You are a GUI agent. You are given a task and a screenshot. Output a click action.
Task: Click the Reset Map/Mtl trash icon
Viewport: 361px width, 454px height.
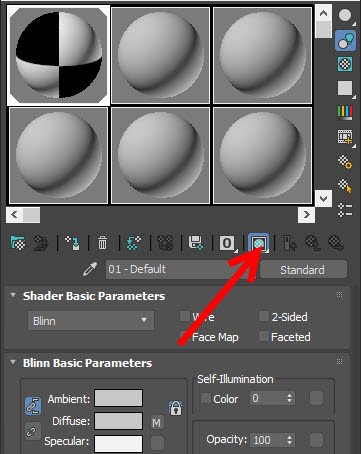pyautogui.click(x=102, y=243)
